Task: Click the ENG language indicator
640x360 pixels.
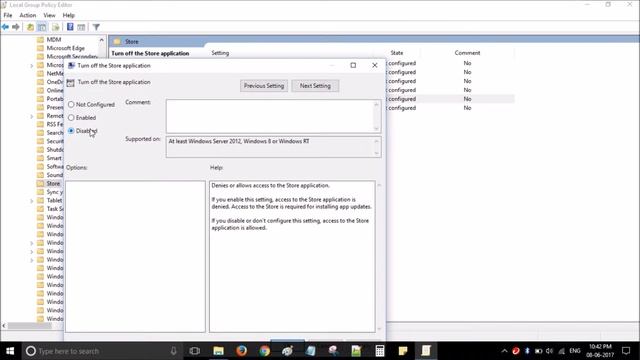Action: 575,351
